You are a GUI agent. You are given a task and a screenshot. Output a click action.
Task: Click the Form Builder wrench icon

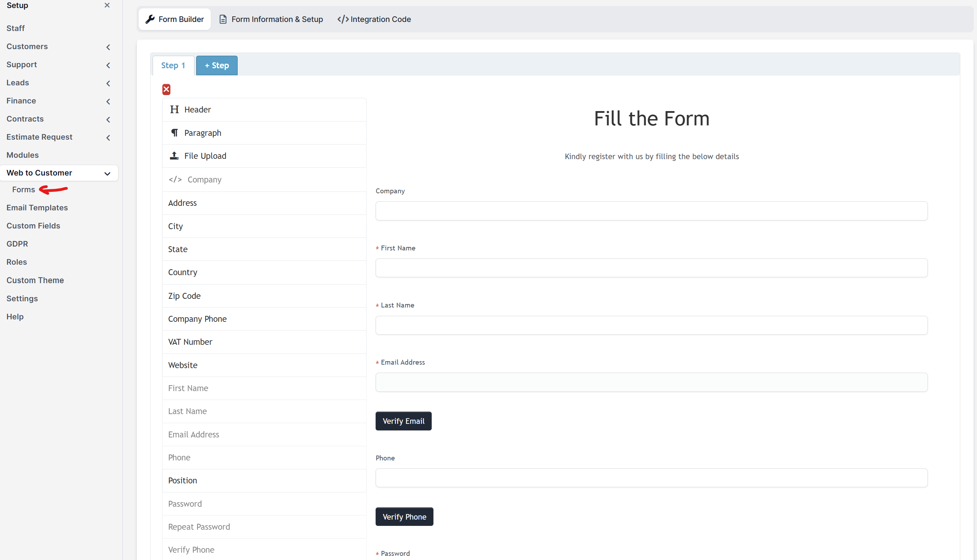point(150,19)
